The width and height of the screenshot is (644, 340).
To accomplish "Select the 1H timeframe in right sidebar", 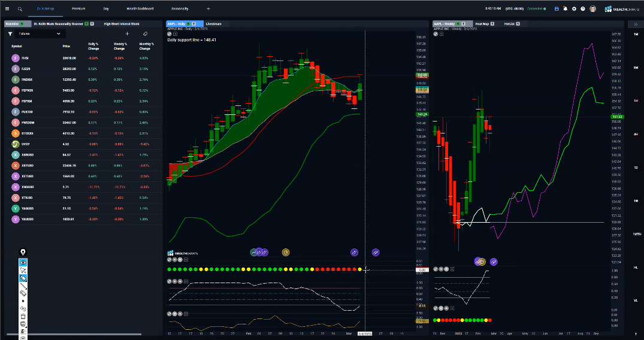I will click(636, 101).
